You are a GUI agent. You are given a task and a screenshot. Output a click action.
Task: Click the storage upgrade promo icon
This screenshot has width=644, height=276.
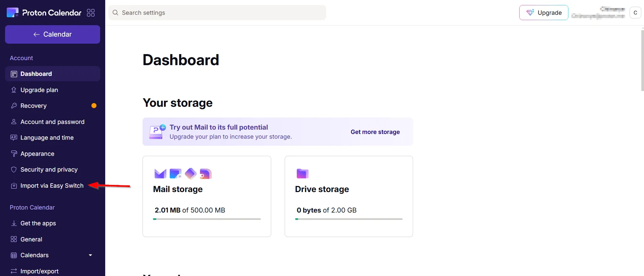(x=157, y=132)
